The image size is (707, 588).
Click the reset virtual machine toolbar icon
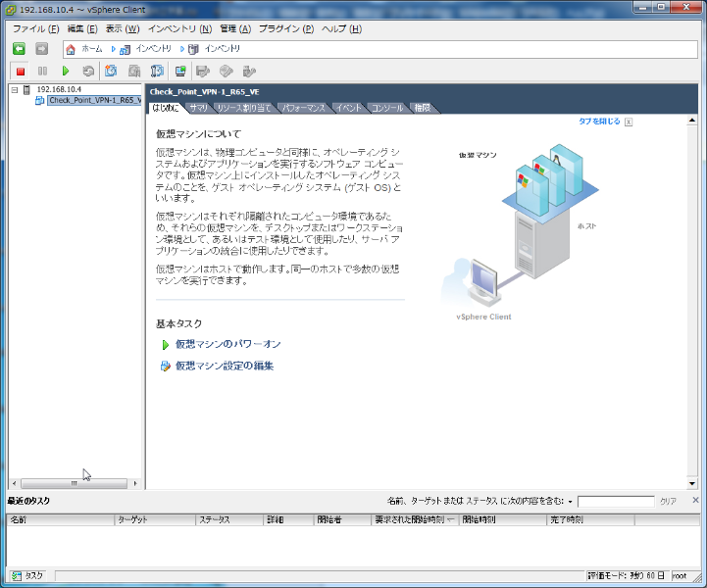pos(88,72)
